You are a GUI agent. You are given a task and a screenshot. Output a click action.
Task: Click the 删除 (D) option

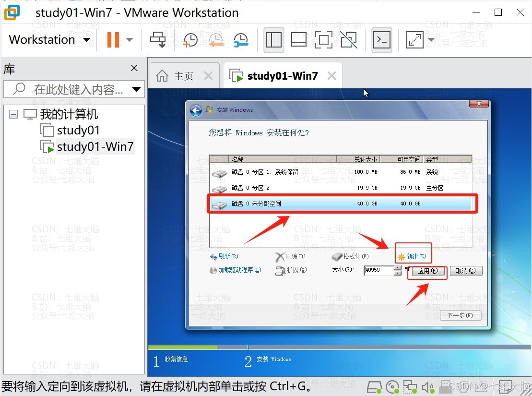(x=290, y=257)
